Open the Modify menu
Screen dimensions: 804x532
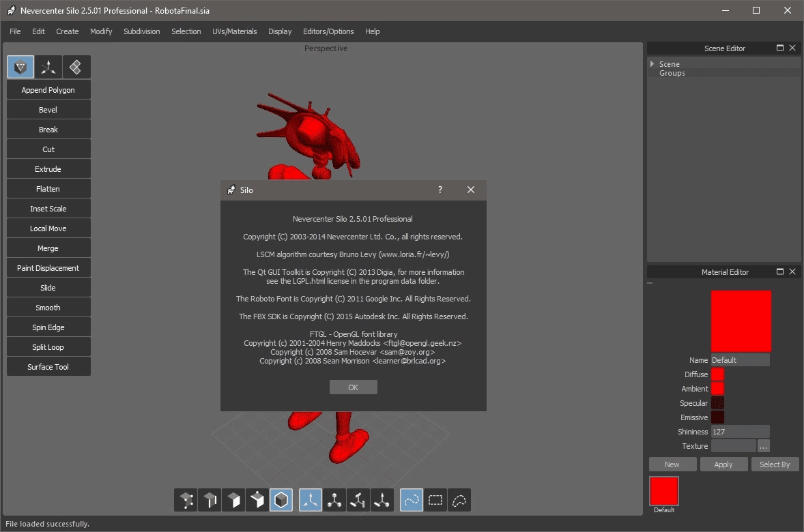(x=101, y=31)
